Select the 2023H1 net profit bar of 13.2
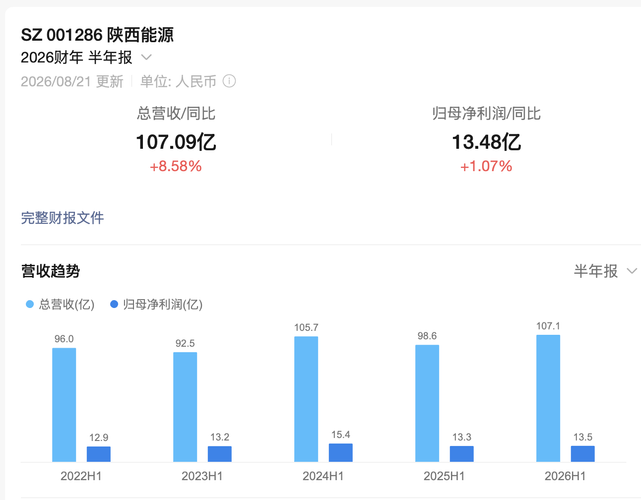This screenshot has height=500, width=641. pos(220,454)
